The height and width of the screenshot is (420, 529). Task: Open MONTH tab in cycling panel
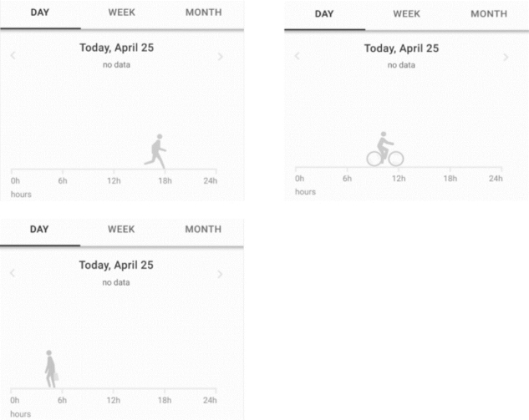click(489, 14)
